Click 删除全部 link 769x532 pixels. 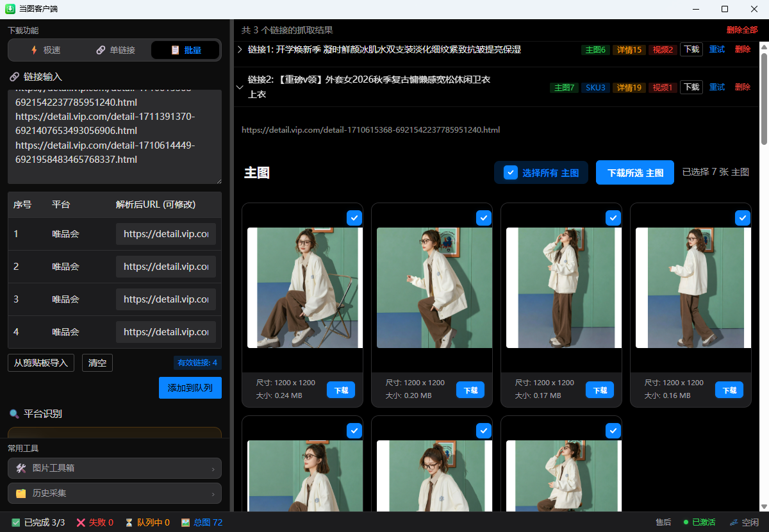point(742,30)
